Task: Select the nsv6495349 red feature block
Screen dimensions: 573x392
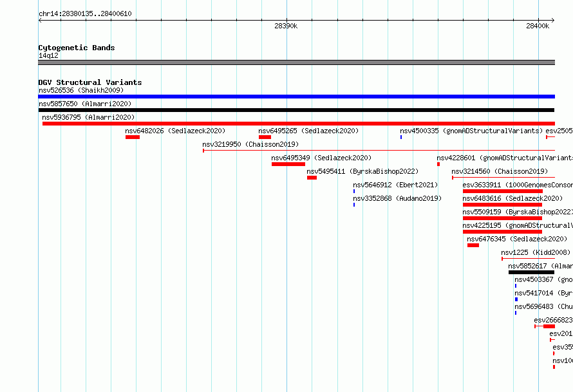Action: click(x=288, y=164)
